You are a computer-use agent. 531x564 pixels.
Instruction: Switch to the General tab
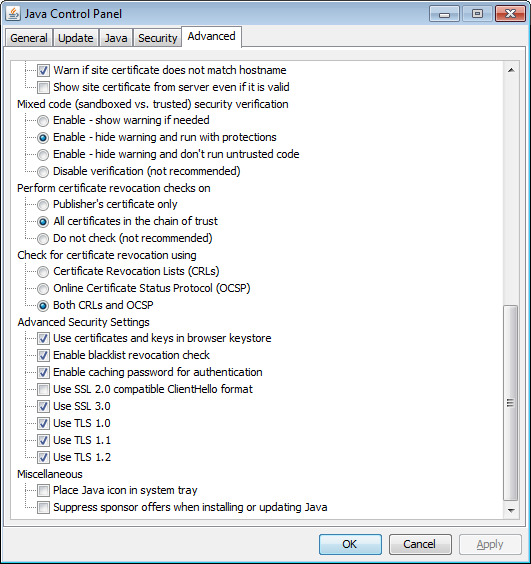[x=28, y=38]
